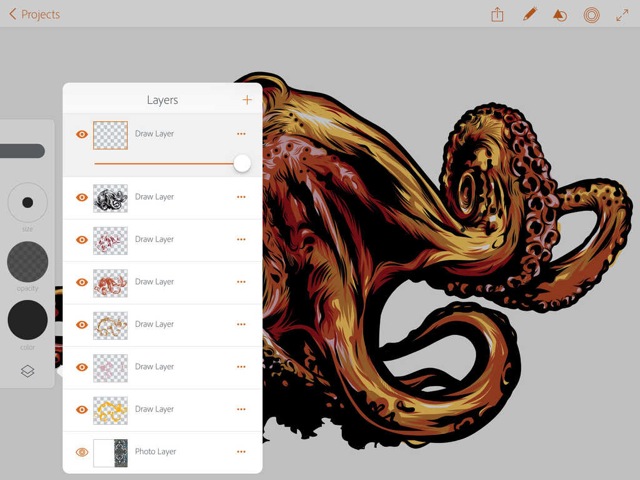Hide the Draw Layer with yellow thumbnail
This screenshot has width=640, height=480.
82,409
